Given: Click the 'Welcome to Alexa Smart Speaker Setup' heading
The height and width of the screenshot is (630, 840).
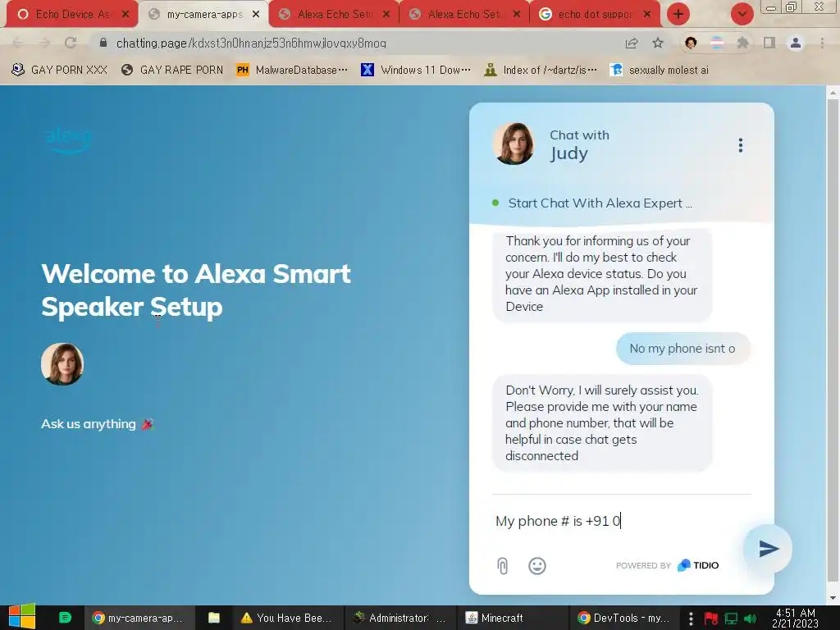Looking at the screenshot, I should [x=195, y=290].
